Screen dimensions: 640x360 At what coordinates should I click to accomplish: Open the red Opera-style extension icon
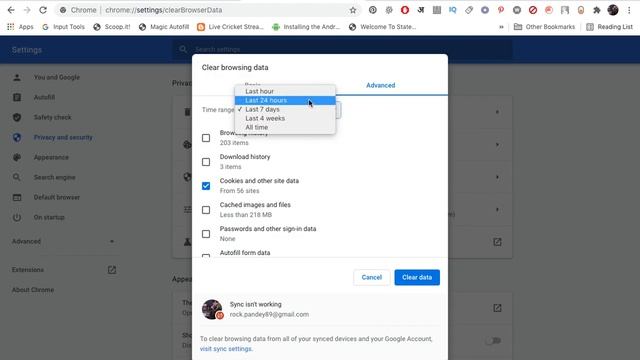click(404, 10)
